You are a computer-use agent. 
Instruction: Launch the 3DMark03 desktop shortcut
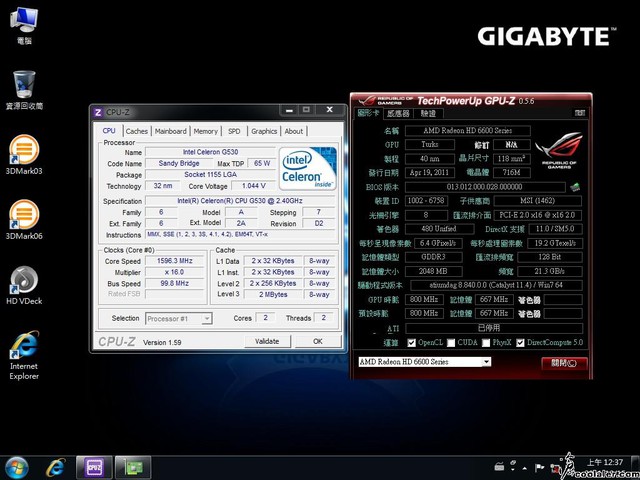pos(24,155)
